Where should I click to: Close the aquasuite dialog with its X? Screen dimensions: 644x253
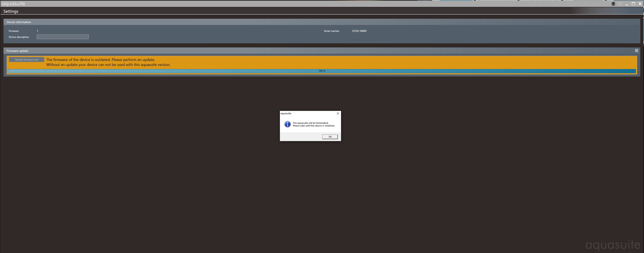click(338, 113)
